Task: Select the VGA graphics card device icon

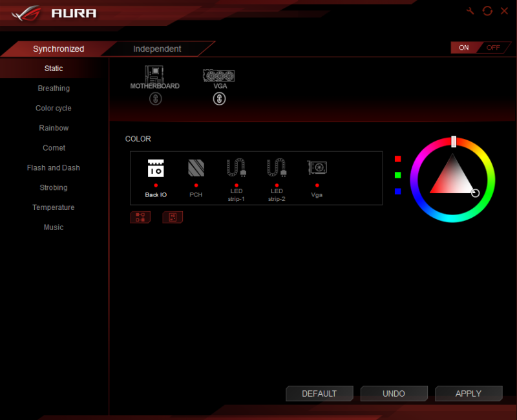Action: pyautogui.click(x=218, y=76)
